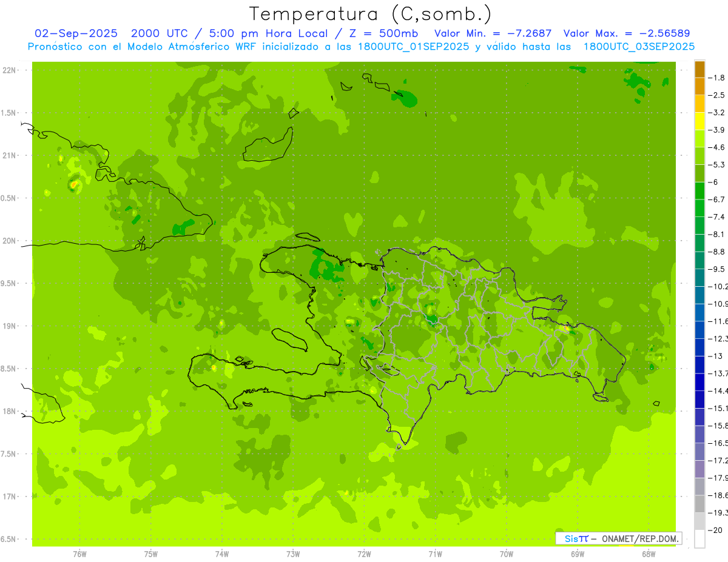Click the 72W longitude axis label

[x=365, y=554]
